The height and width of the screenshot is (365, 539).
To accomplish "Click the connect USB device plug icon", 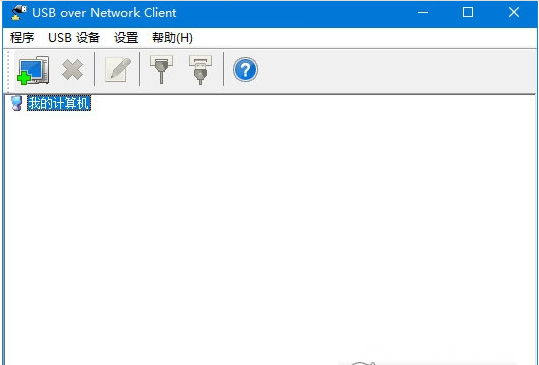I will [161, 70].
